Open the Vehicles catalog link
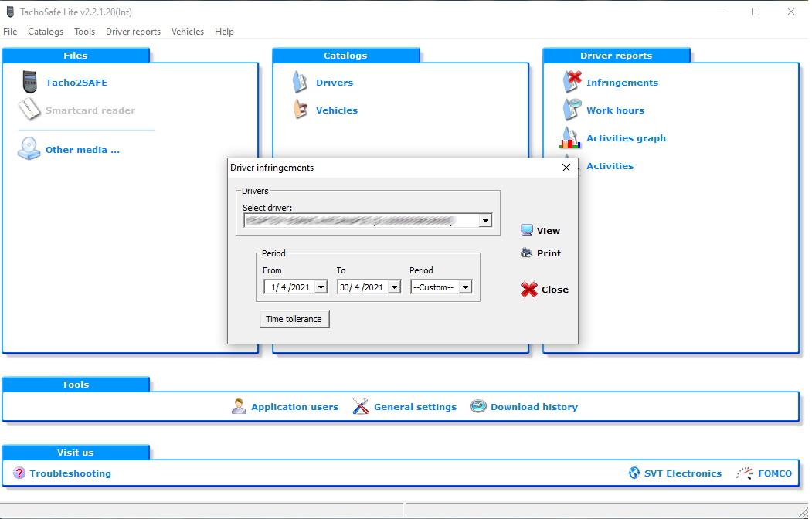 (x=337, y=110)
